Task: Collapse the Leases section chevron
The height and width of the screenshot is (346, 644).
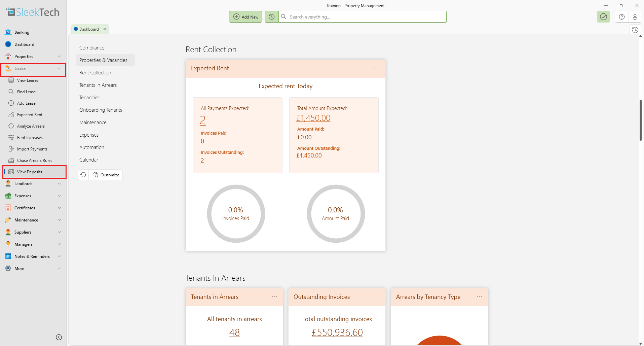Action: 59,69
